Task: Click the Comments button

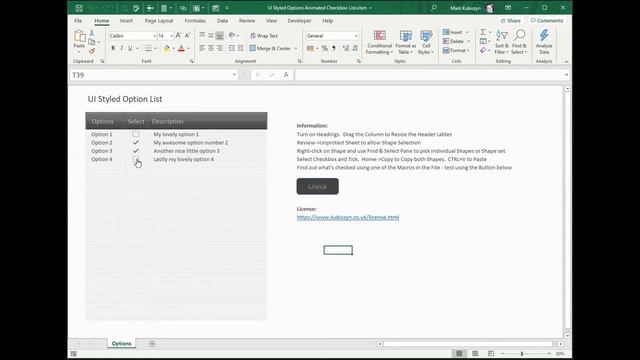Action: coord(547,20)
